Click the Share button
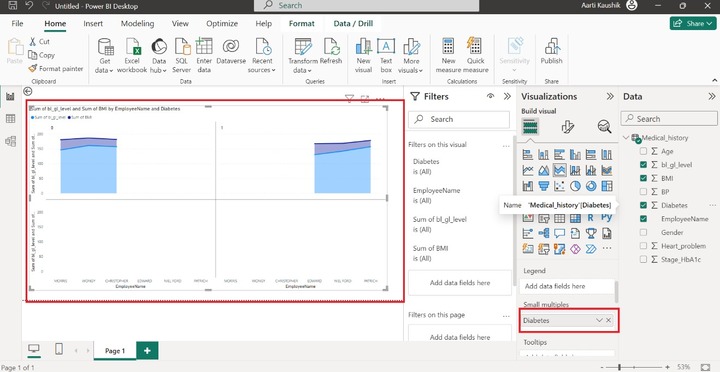720x372 pixels. point(693,23)
